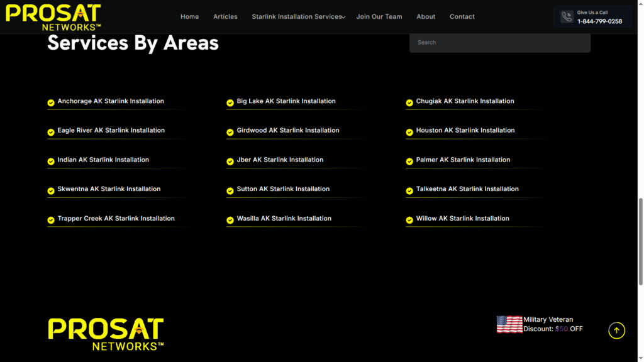Viewport: 644px width, 362px height.
Task: Open Anchorage AK Starlink Installation link
Action: (111, 101)
